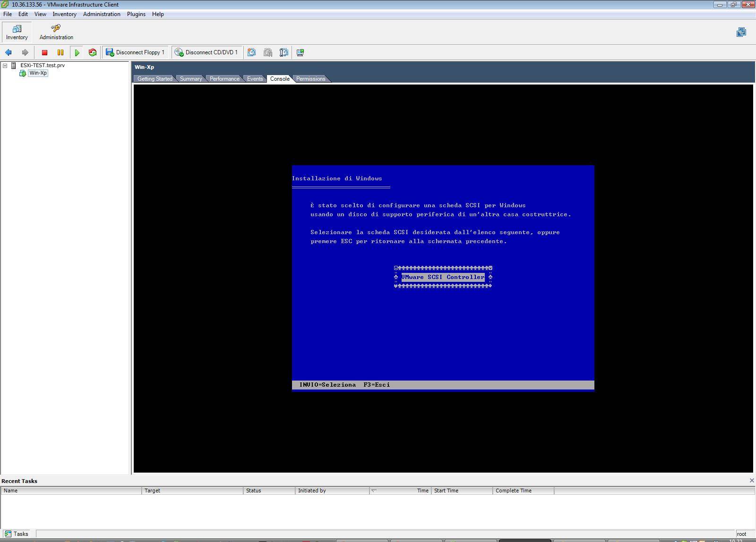
Task: Switch to the Getting Started tab
Action: tap(155, 79)
